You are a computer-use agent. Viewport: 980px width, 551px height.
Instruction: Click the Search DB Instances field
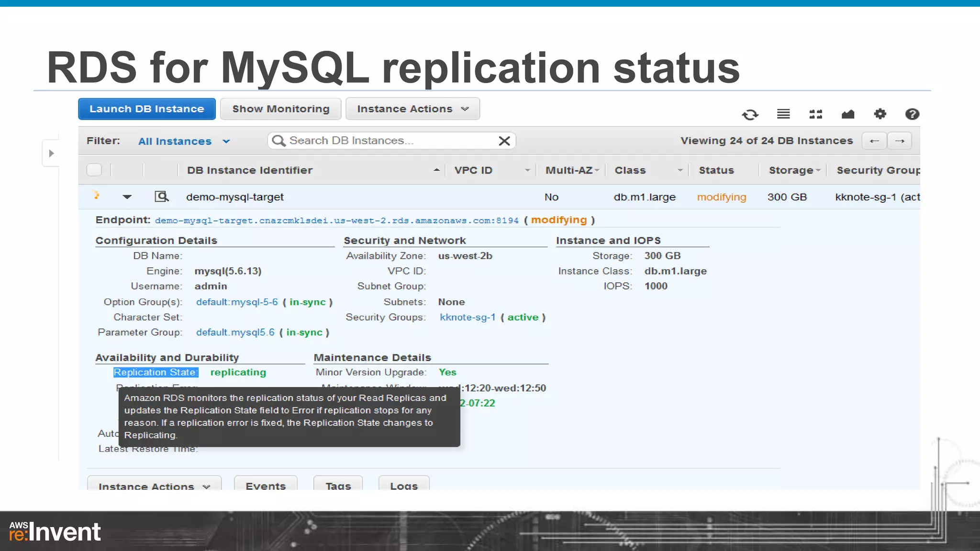click(391, 141)
